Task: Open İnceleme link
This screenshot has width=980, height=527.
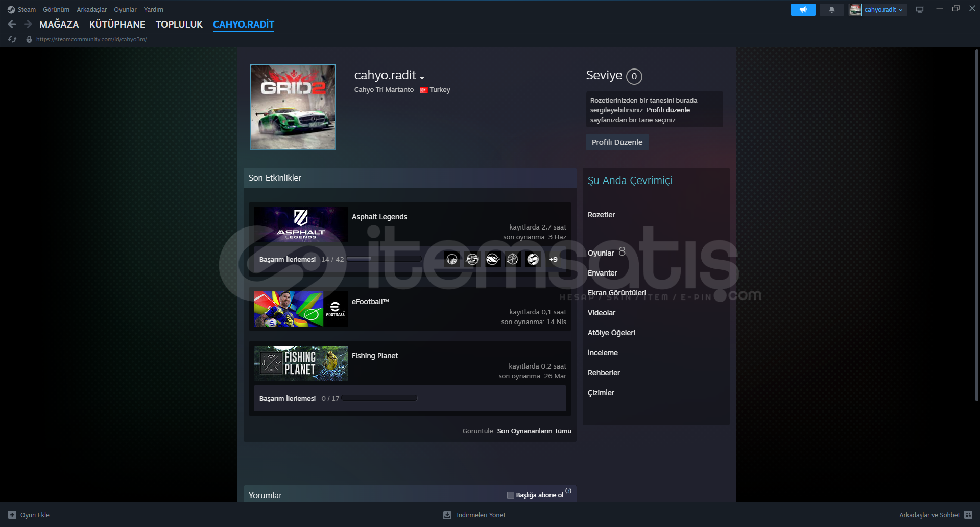Action: [x=603, y=353]
